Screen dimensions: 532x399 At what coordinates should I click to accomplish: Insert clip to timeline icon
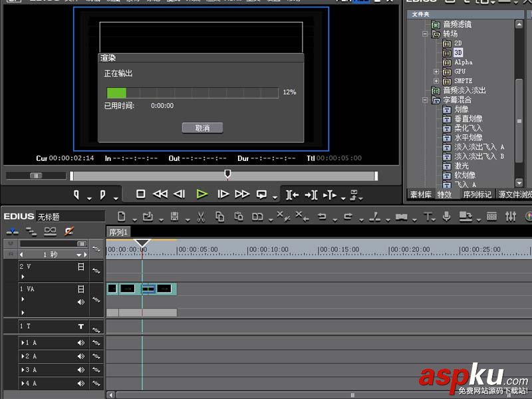point(292,195)
